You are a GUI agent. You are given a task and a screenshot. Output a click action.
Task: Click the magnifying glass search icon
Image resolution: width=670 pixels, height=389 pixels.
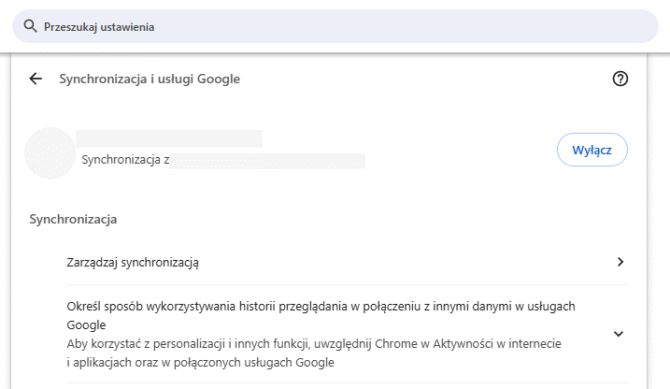click(30, 27)
